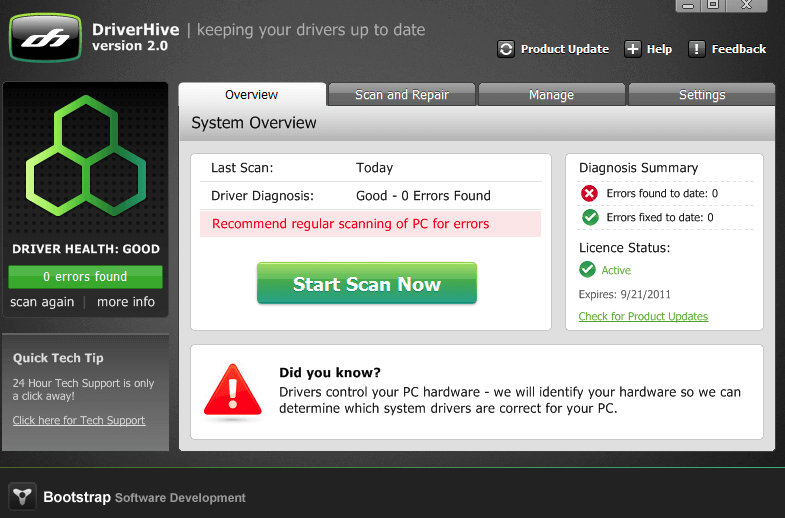Image resolution: width=785 pixels, height=518 pixels.
Task: Click the green check errors fixed icon
Action: click(x=590, y=217)
